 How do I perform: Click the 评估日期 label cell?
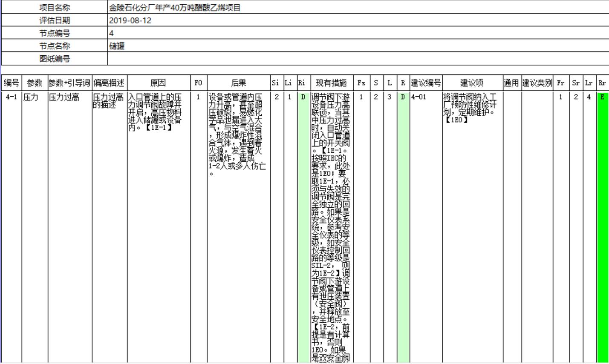click(x=55, y=20)
